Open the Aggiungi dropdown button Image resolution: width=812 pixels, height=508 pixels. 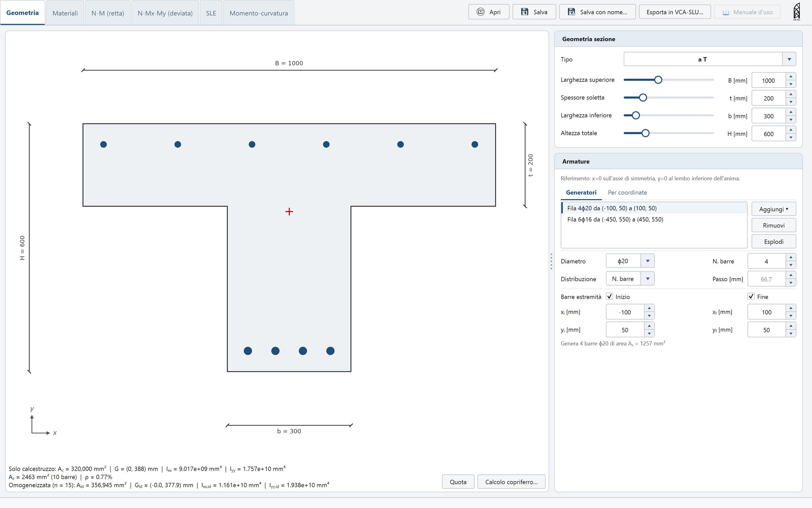click(x=774, y=209)
